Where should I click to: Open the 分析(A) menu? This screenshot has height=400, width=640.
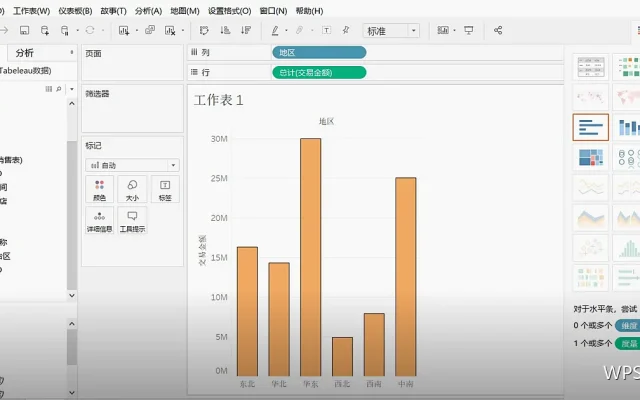point(149,11)
